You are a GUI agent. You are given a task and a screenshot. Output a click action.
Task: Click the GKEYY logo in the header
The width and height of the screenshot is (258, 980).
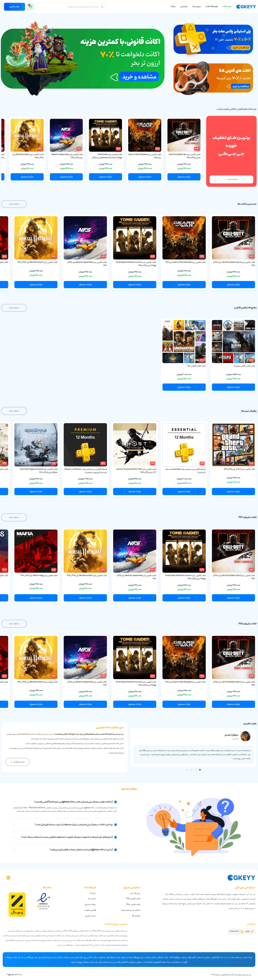pyautogui.click(x=246, y=7)
